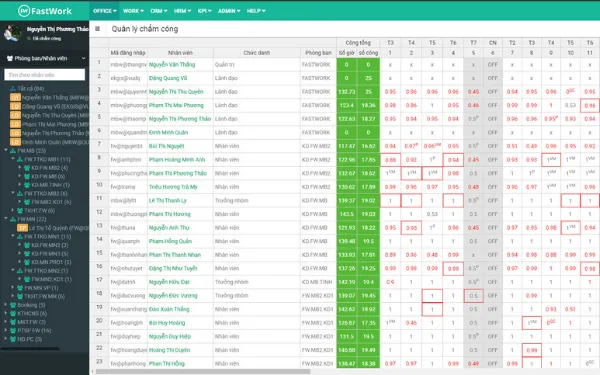This screenshot has width=600, height=375.
Task: Click the Tìm theo nhân viên search field
Action: [x=44, y=75]
